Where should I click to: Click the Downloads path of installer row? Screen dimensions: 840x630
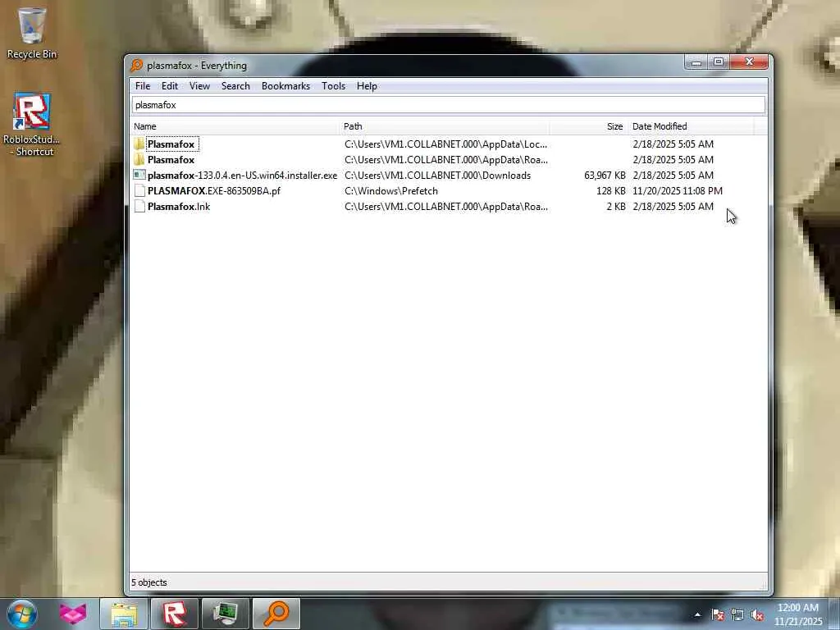click(x=438, y=176)
